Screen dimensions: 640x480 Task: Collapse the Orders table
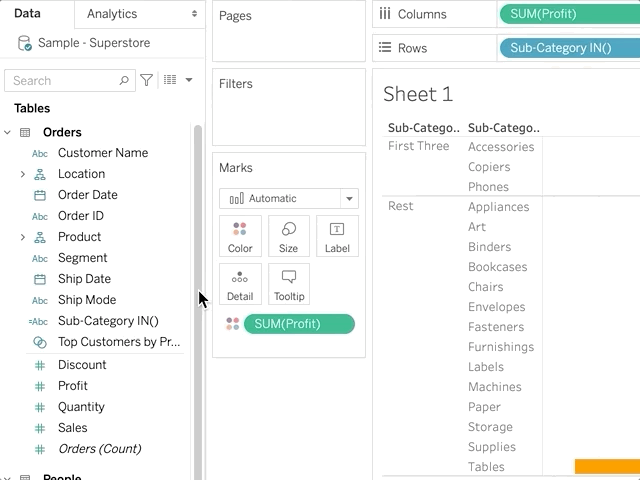point(8,132)
